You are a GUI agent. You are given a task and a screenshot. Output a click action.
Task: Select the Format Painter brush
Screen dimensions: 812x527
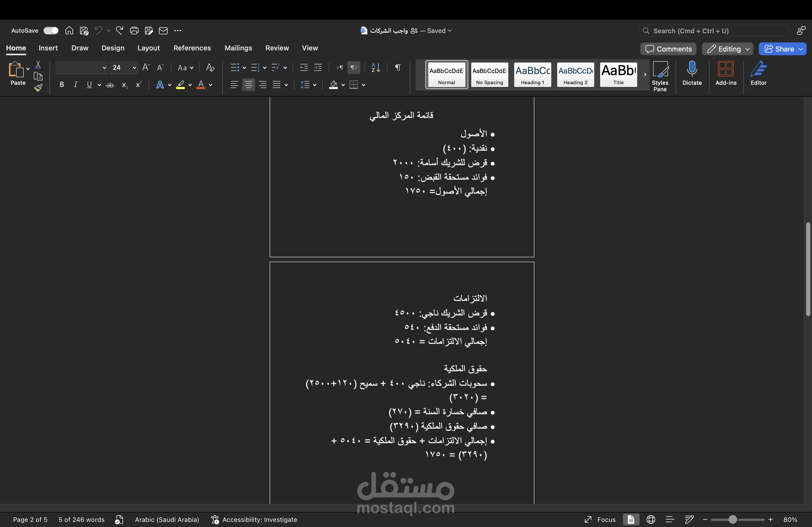(x=38, y=88)
